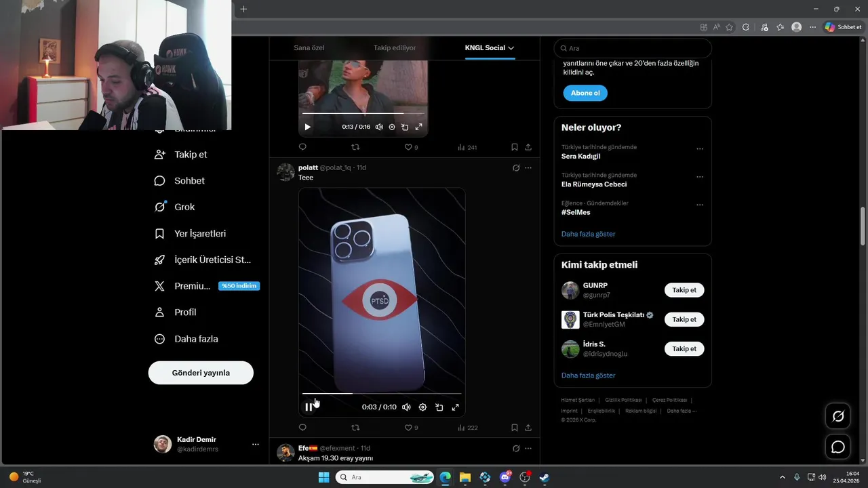The height and width of the screenshot is (488, 868).
Task: Like the polatt post with 9 likes
Action: tap(411, 428)
